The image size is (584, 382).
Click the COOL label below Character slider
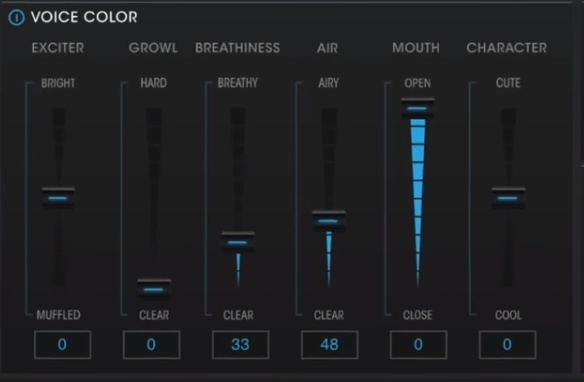[x=508, y=315]
